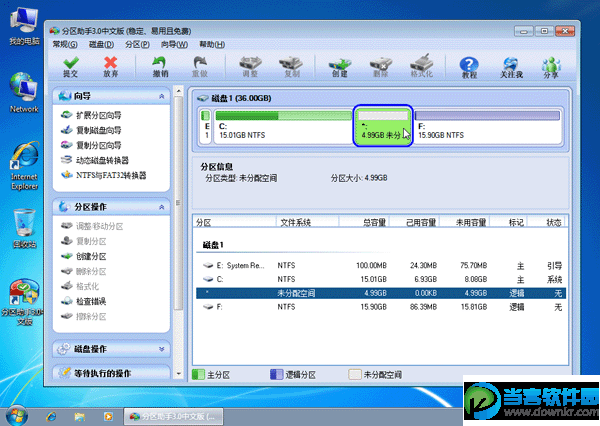600x426 pixels.
Task: Open NTFS与FAT32转换器 in sidebar
Action: pos(104,175)
